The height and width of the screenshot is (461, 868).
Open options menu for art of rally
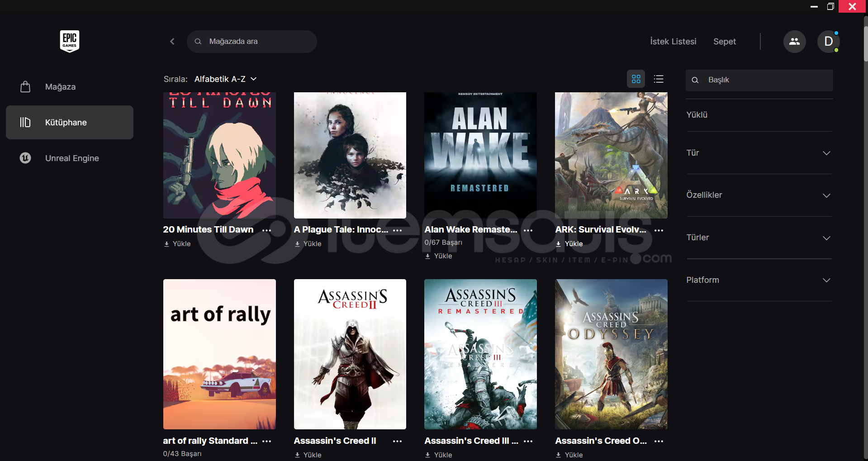click(x=267, y=441)
